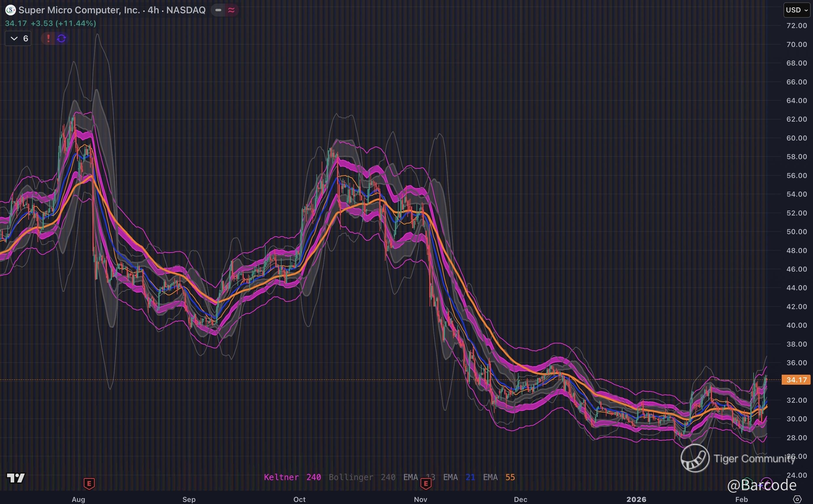Click the Bollinger 240 indicator label
The image size is (813, 504).
[x=362, y=477]
